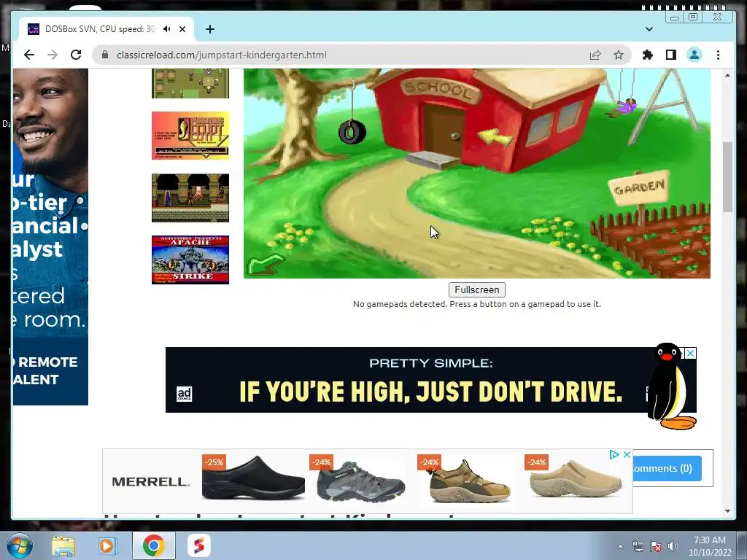The height and width of the screenshot is (560, 747).
Task: Click the Chrome taskbar icon
Action: [x=153, y=545]
